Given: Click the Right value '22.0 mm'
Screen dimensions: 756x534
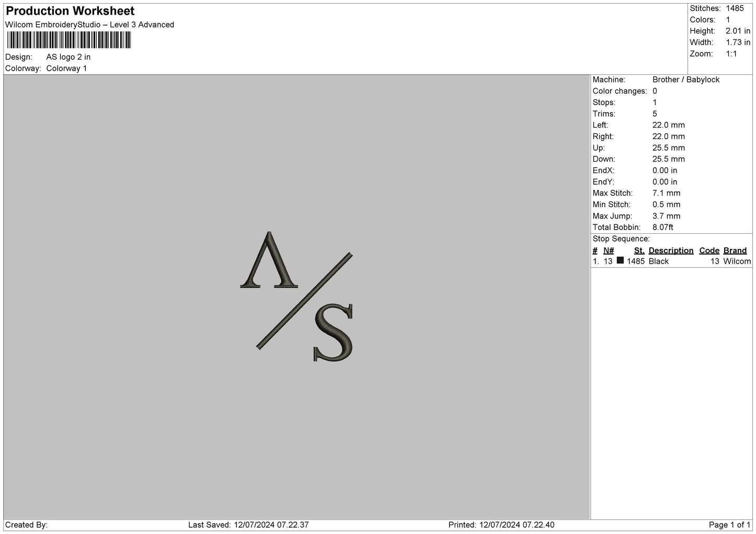Looking at the screenshot, I should (669, 137).
